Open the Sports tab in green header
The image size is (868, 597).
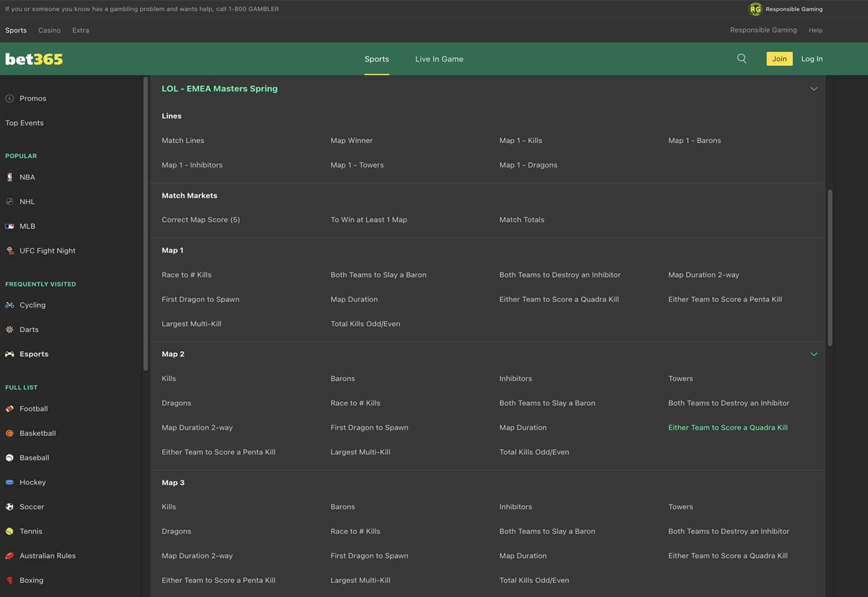(x=377, y=59)
